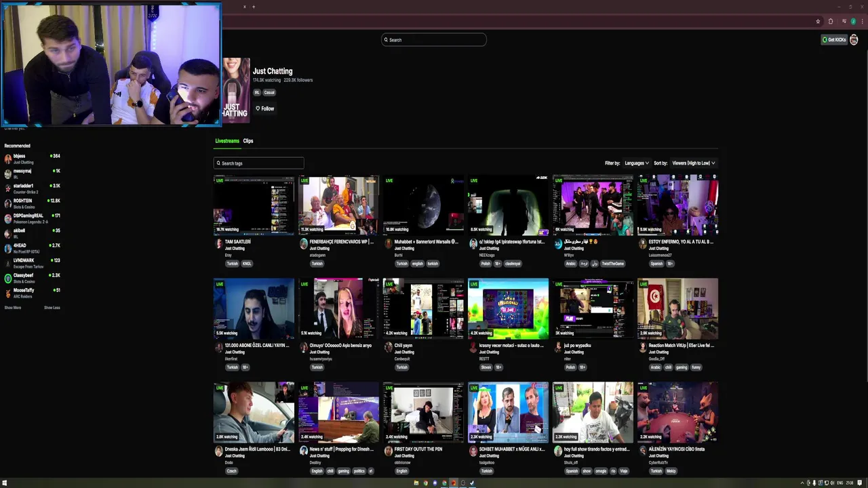
Task: Open SOHBET MUHABBET x MÜGE ANLI thumbnail
Action: tap(509, 413)
